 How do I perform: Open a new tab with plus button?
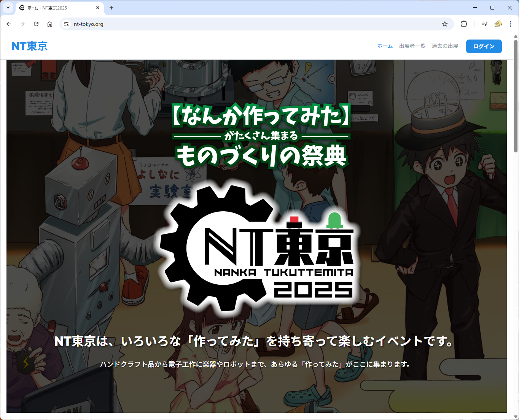[x=111, y=8]
